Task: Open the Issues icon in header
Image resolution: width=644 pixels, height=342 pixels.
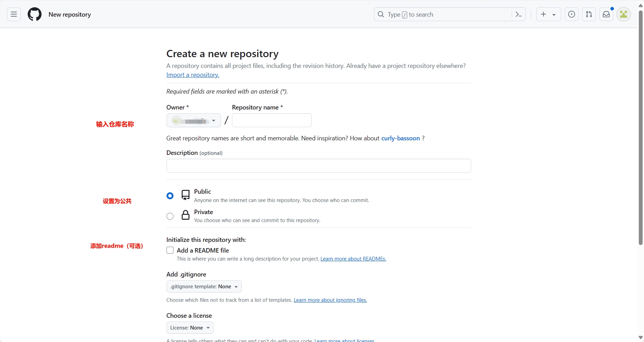Action: (x=572, y=14)
